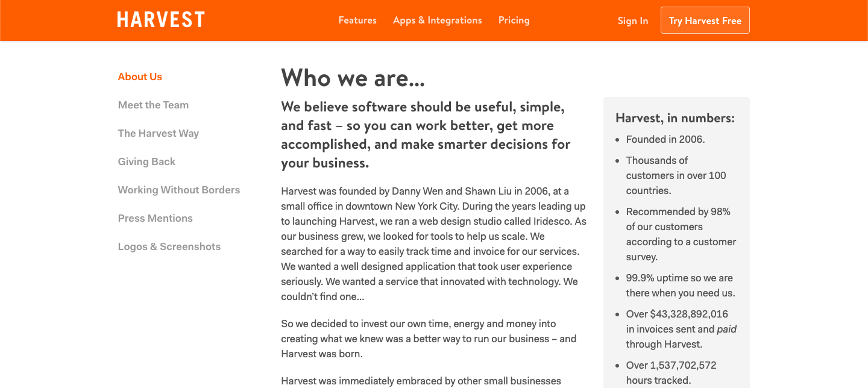
Task: Select About Us in the sidebar
Action: (140, 77)
